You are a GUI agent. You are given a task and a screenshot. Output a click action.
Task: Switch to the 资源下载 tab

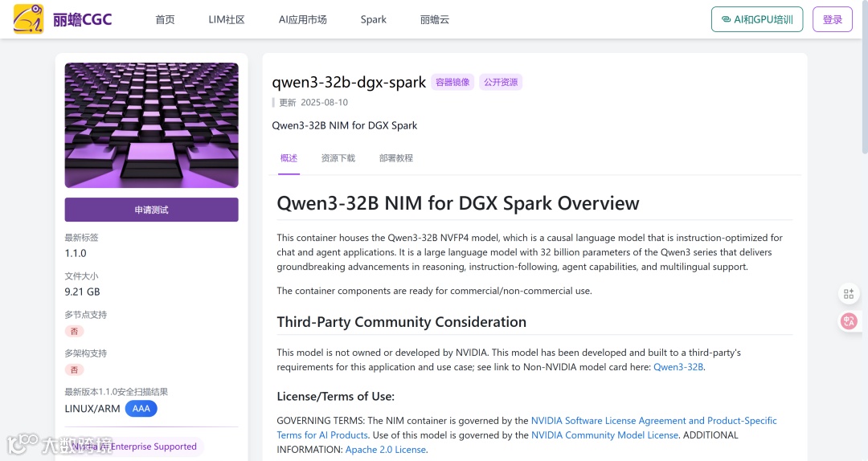[338, 158]
